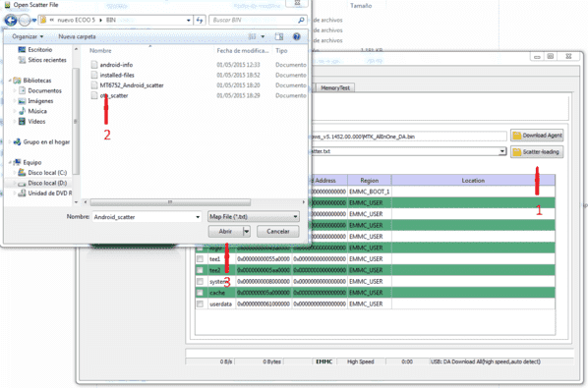The image size is (588, 388).
Task: Open Escritorio in the sidebar
Action: tap(39, 49)
